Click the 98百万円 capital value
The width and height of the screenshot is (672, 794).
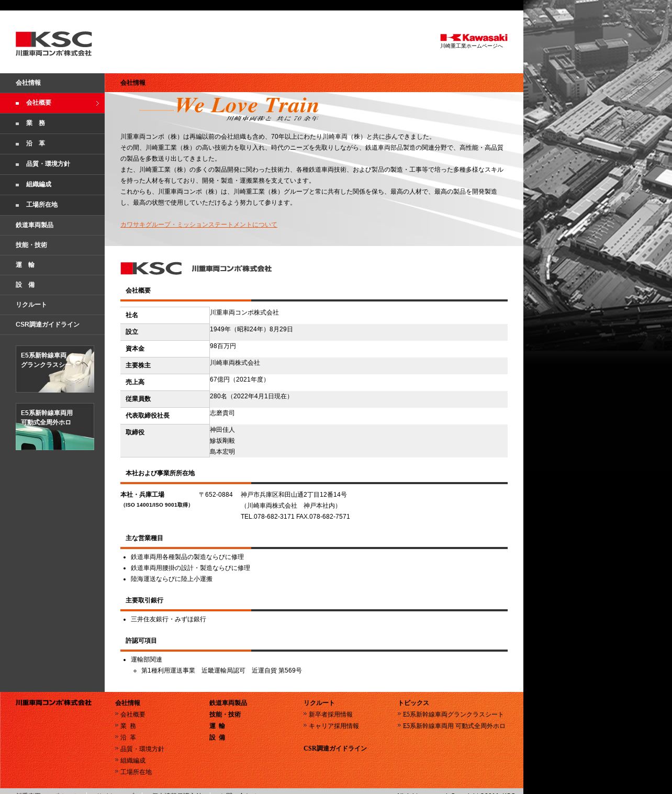pos(223,346)
